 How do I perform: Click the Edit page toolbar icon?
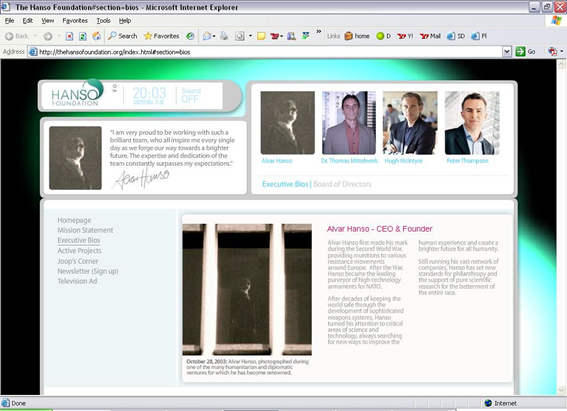tap(240, 36)
